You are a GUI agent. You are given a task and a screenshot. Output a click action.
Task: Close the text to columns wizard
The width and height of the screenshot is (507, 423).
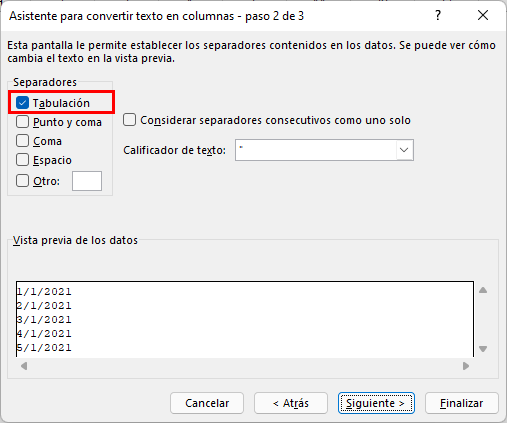(x=483, y=15)
